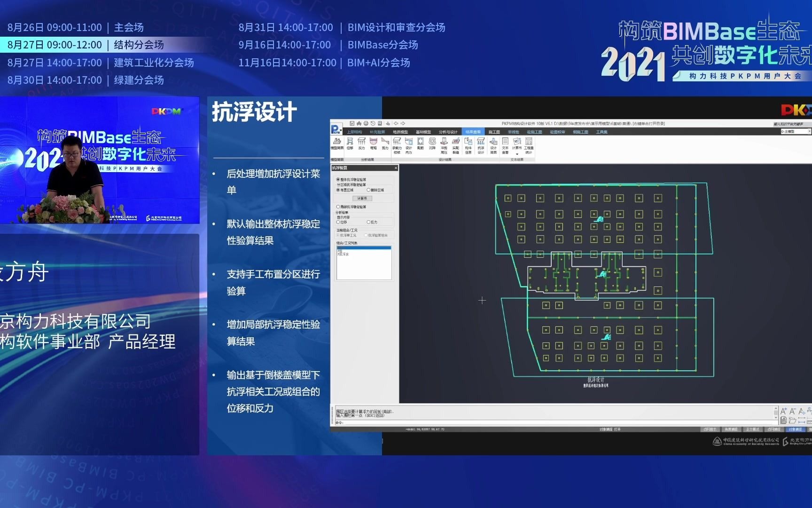This screenshot has width=812, height=508.
Task: Select 反力 display content radio button
Action: click(x=372, y=222)
